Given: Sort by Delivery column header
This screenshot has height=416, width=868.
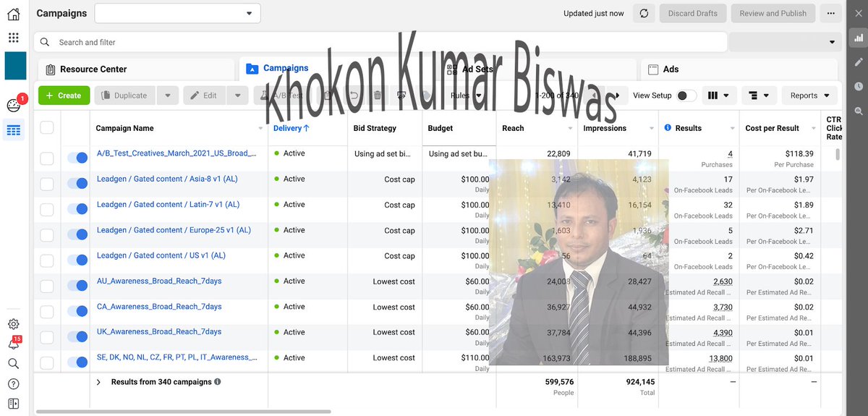Looking at the screenshot, I should tap(292, 128).
